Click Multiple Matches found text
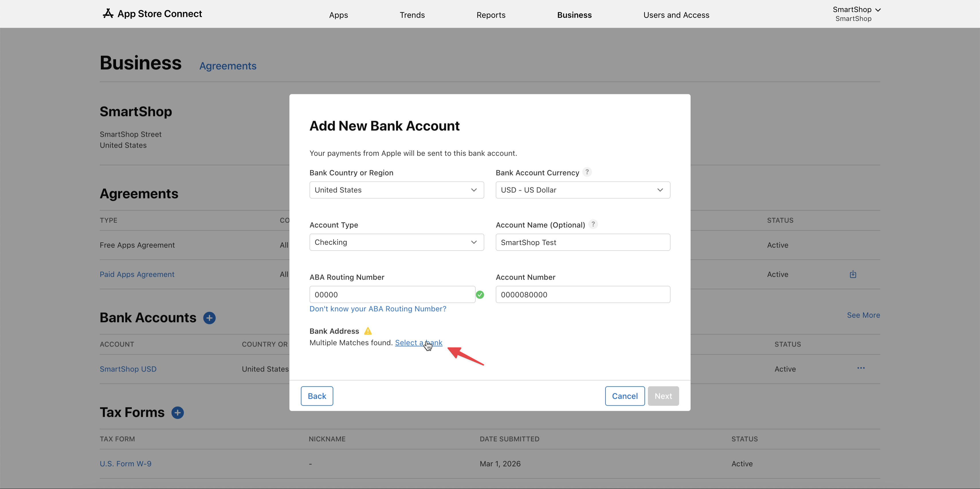Viewport: 980px width, 489px height. tap(351, 343)
